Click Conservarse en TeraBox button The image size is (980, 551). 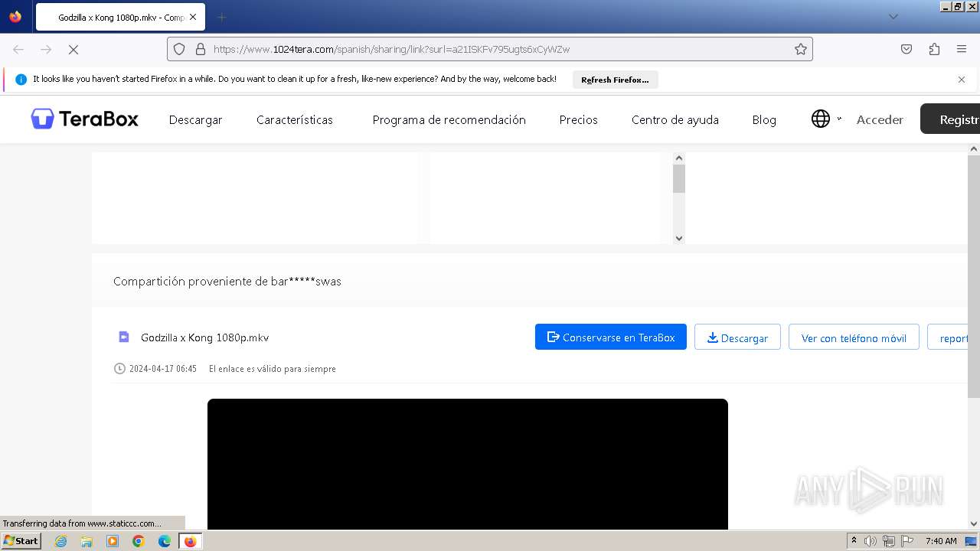point(611,337)
